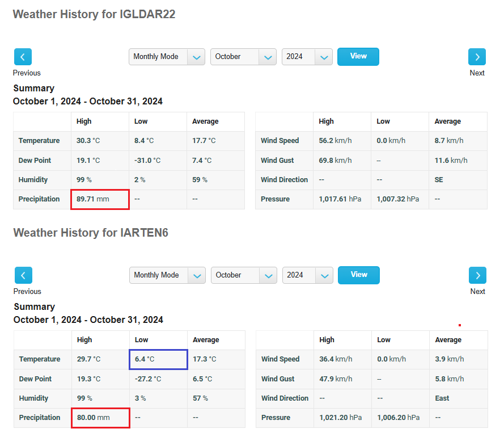The height and width of the screenshot is (437, 504).
Task: Select IARTEN6 low pressure 1,006.20 hPa
Action: tap(398, 418)
